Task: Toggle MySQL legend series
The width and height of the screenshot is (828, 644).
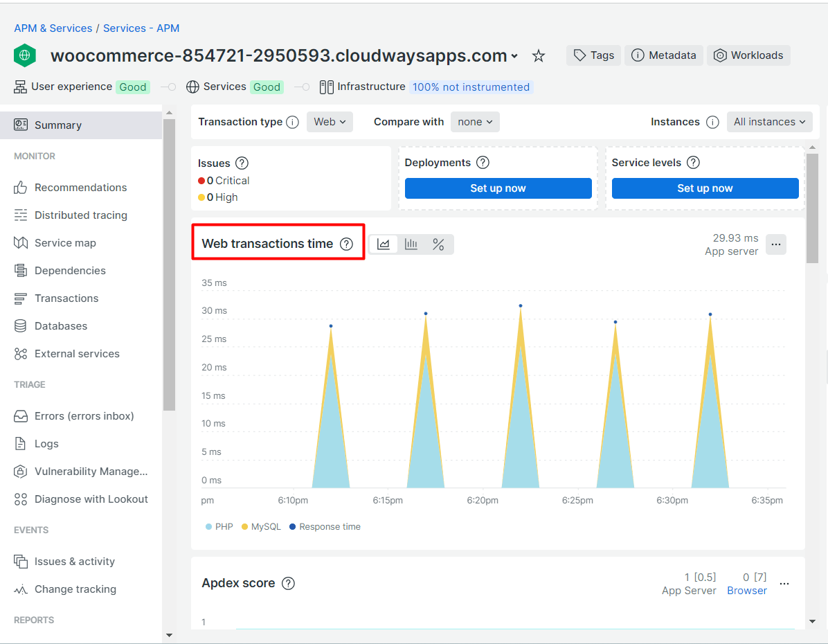Action: pos(261,527)
